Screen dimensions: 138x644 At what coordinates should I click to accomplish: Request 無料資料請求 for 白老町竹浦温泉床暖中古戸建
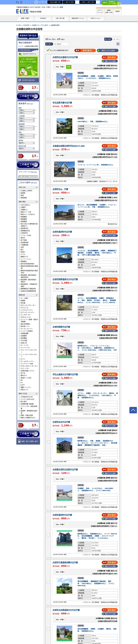tap(110, 563)
